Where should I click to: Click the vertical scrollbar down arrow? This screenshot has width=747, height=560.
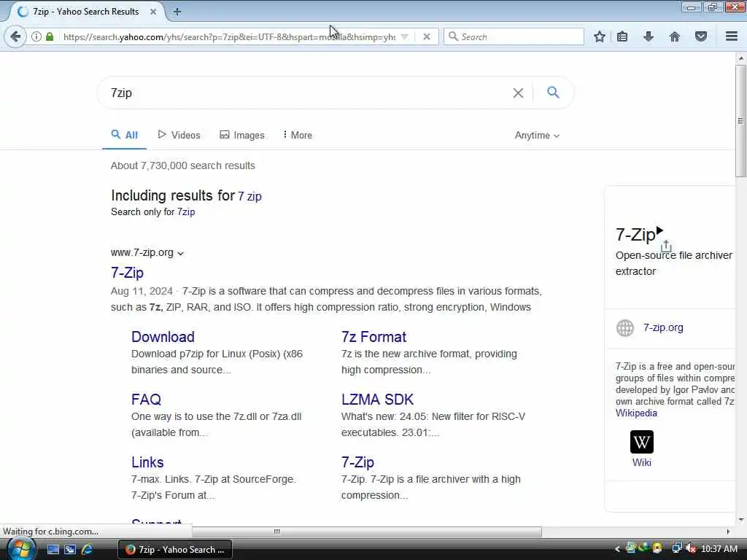[741, 519]
